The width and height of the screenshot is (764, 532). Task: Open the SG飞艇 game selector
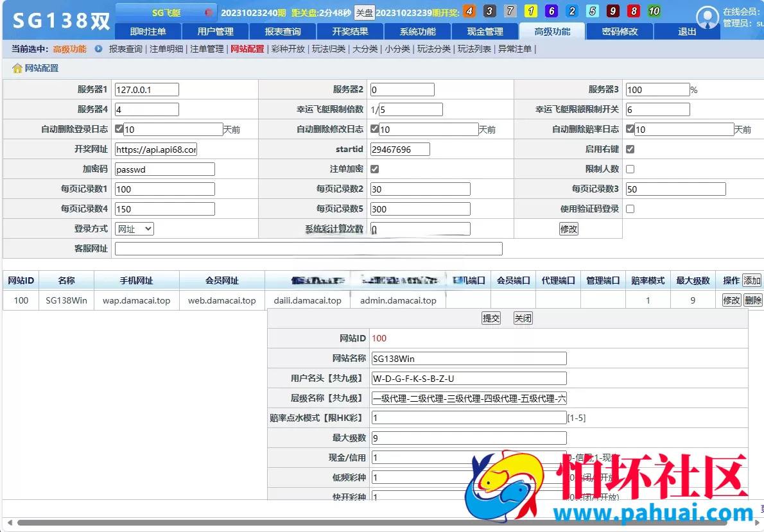click(x=166, y=13)
